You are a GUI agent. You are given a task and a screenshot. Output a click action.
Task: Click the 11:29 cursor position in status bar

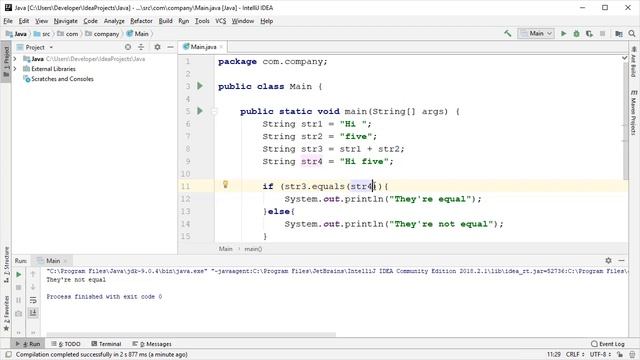(x=553, y=355)
